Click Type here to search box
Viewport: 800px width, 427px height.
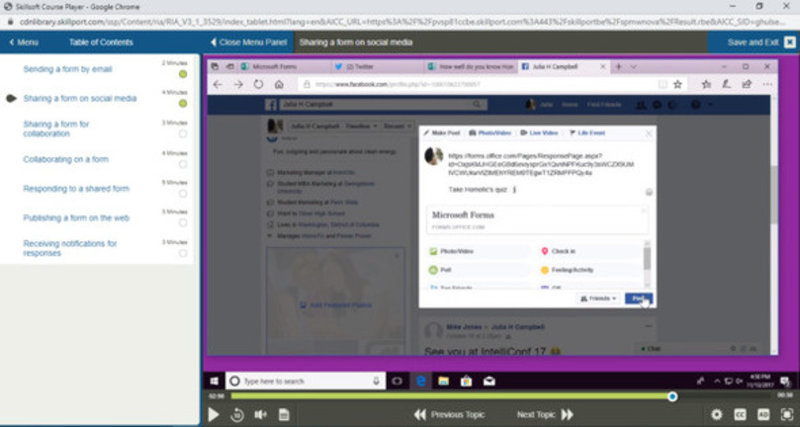305,381
